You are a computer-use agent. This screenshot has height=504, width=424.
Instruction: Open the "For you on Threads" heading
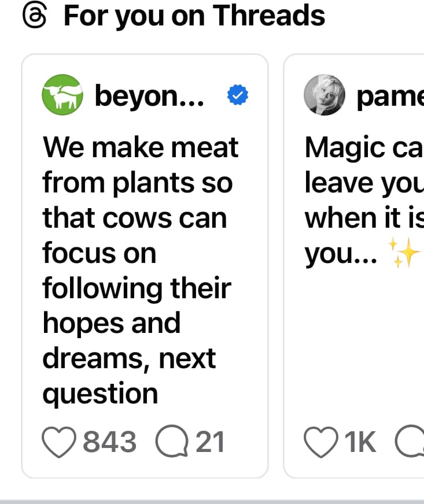coord(194,16)
